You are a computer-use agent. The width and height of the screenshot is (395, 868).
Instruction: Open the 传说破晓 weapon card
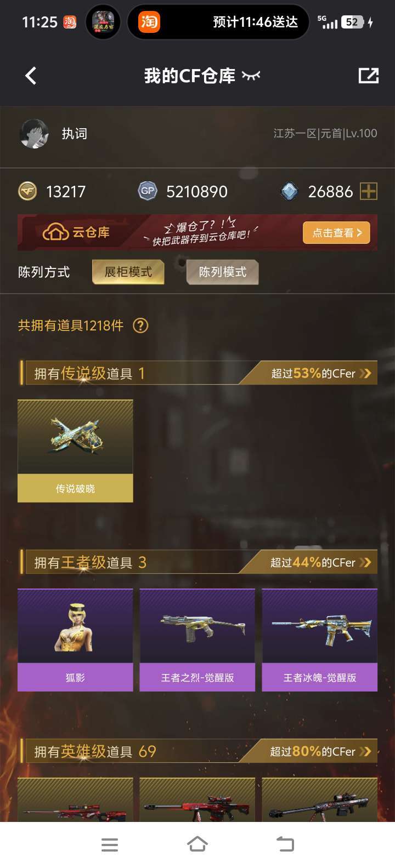(x=75, y=451)
